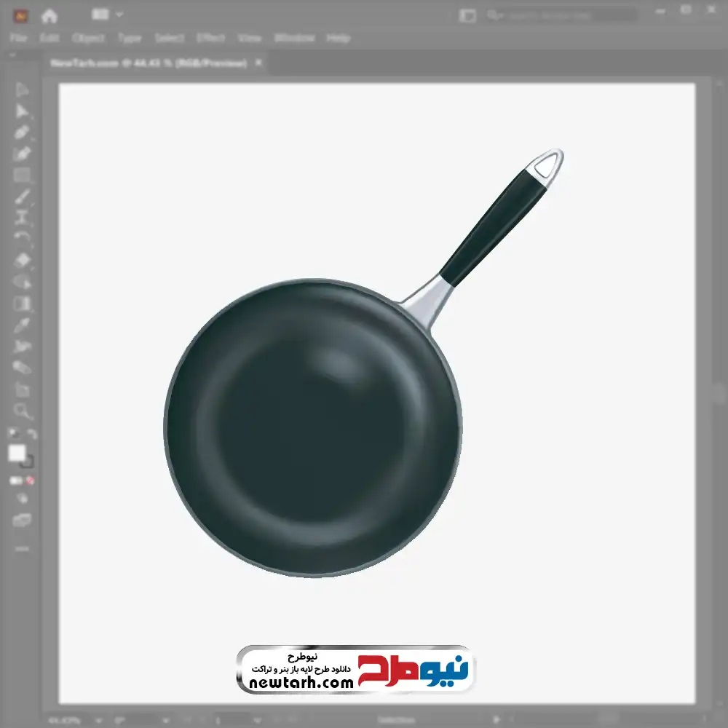Set color to None (red slash)
The height and width of the screenshot is (728, 728).
pyautogui.click(x=31, y=480)
